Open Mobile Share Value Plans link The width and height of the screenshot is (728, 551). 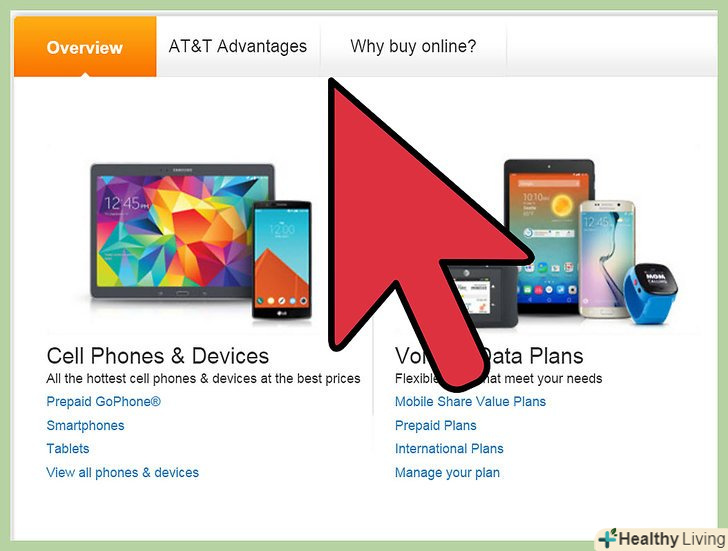[470, 402]
